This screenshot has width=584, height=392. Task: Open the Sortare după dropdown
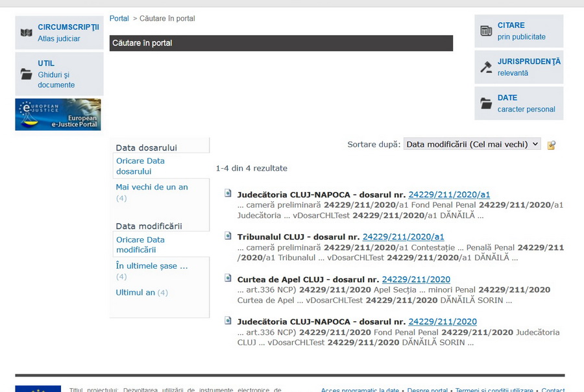pos(472,144)
